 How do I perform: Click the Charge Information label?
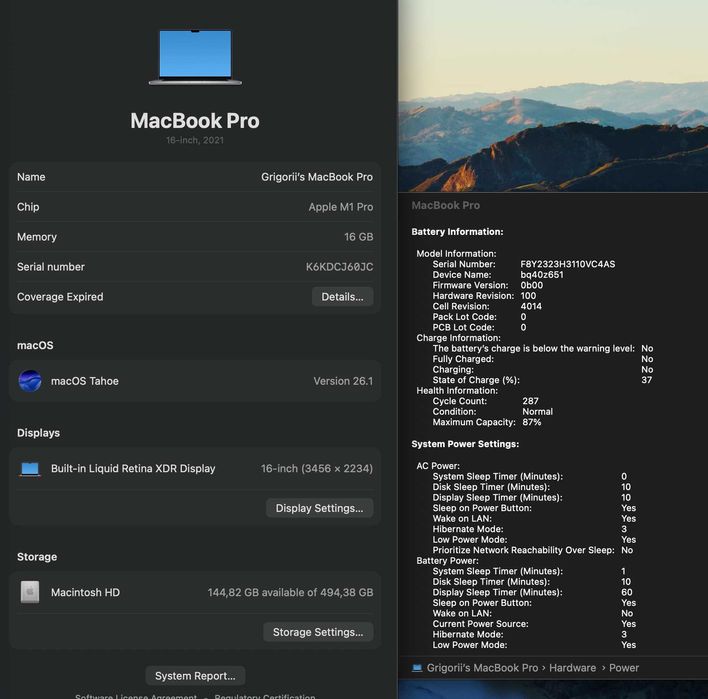(458, 338)
